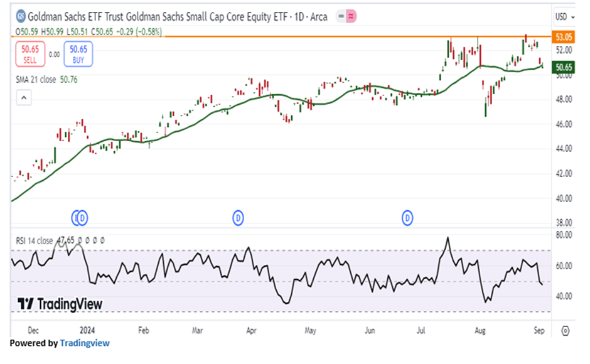Click the pink approximation indicator badge

(x=351, y=16)
